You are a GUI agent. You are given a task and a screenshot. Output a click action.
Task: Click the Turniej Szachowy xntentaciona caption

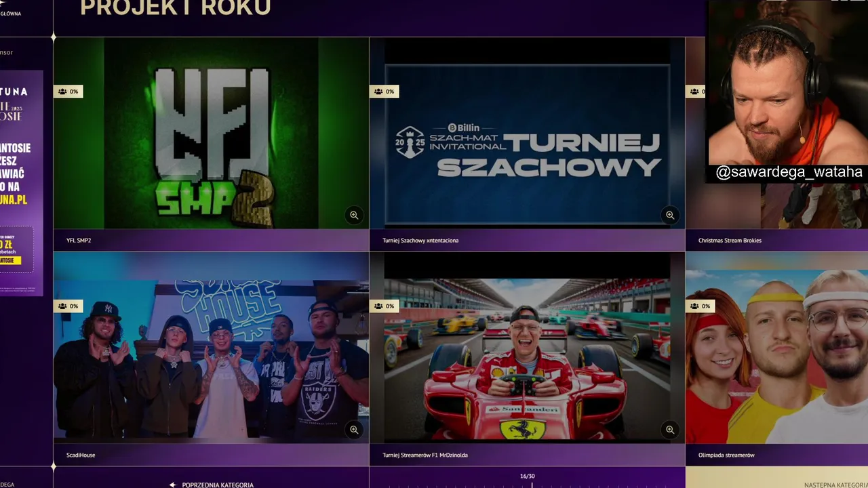point(420,241)
